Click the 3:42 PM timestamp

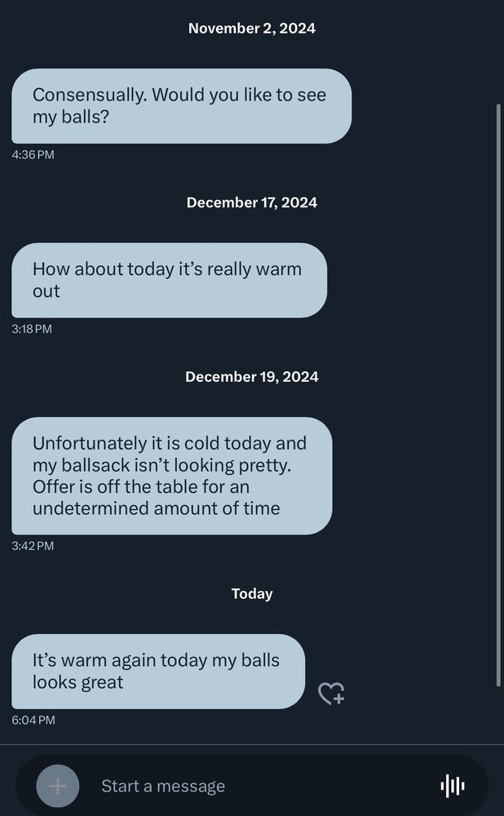tap(33, 546)
